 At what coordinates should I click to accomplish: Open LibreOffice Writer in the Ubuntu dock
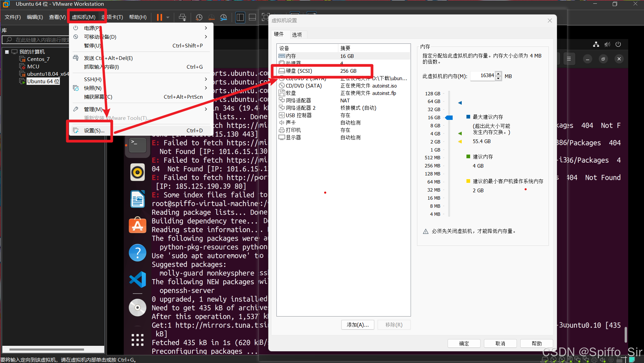[138, 199]
